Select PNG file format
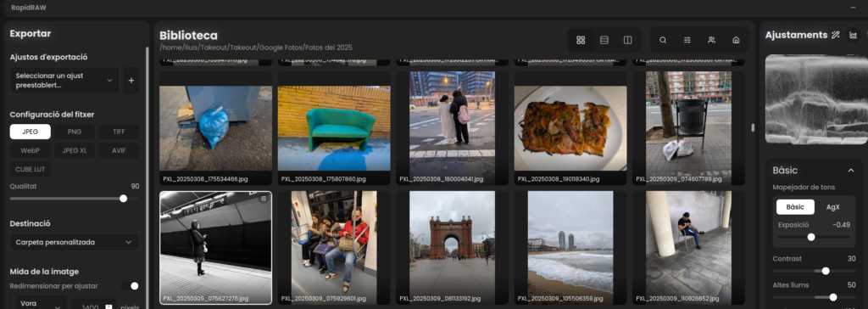Image resolution: width=868 pixels, height=309 pixels. tap(75, 132)
